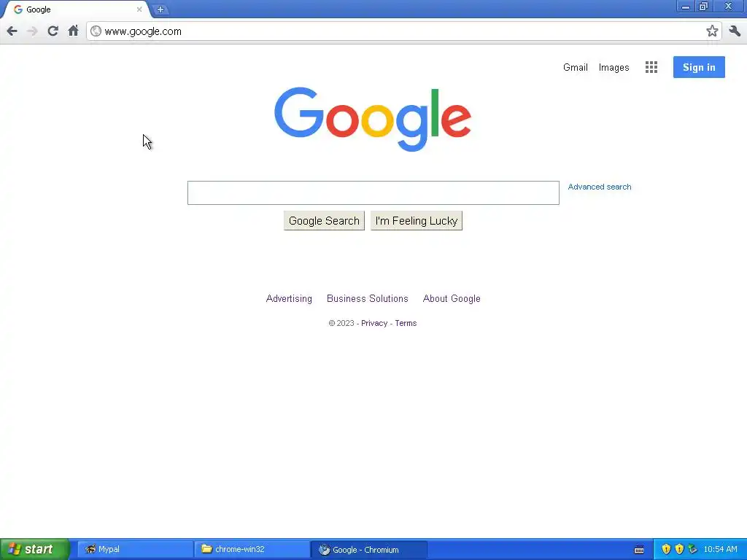Focus the www.google.com address bar
This screenshot has width=747, height=560.
[403, 31]
